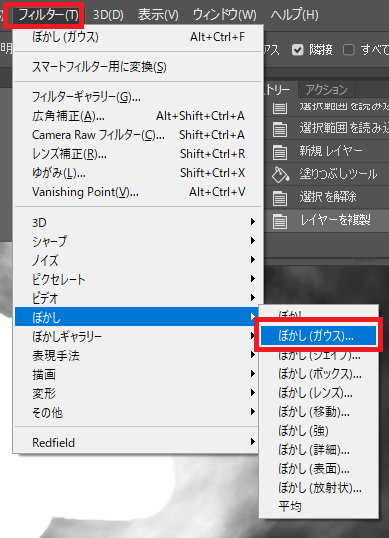
Task: Switch to the アクション panel tab
Action: point(326,90)
